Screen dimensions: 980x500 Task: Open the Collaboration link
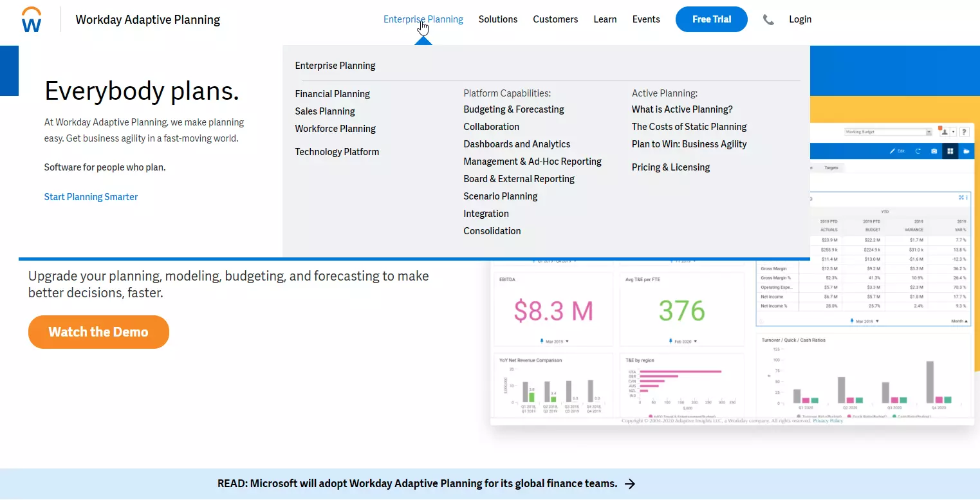tap(491, 127)
